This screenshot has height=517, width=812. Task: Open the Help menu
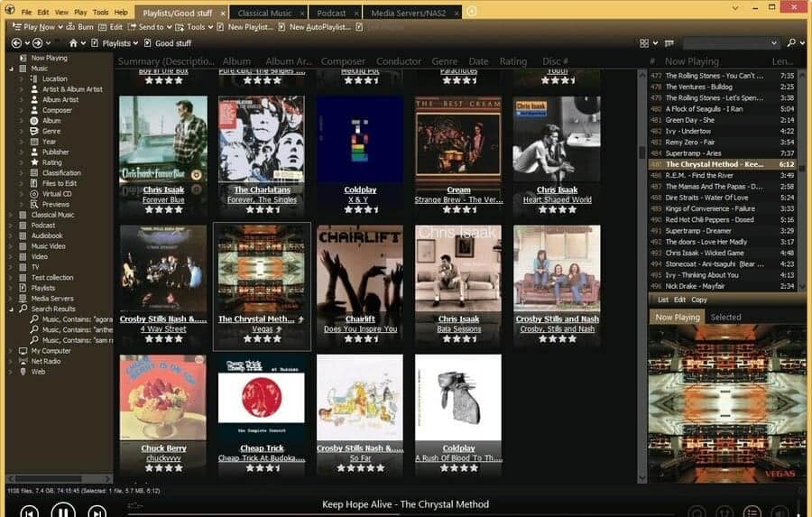click(121, 12)
